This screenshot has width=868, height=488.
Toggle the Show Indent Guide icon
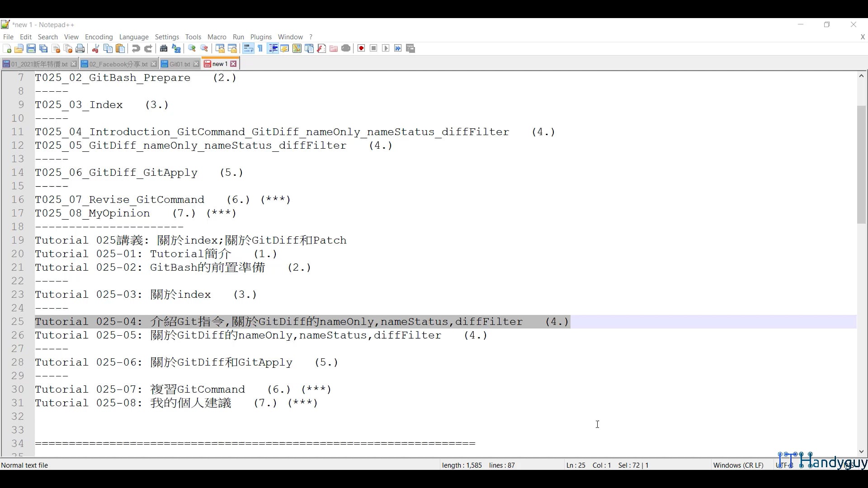[x=273, y=48]
